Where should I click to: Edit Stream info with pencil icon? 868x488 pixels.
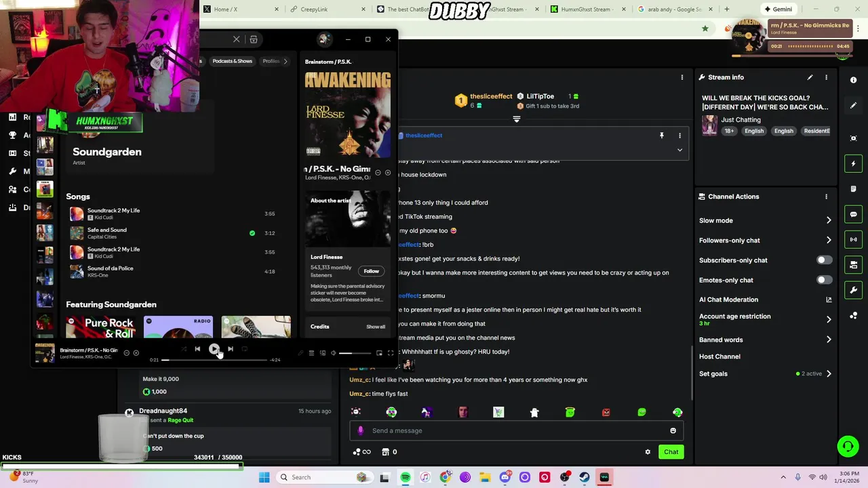[810, 77]
